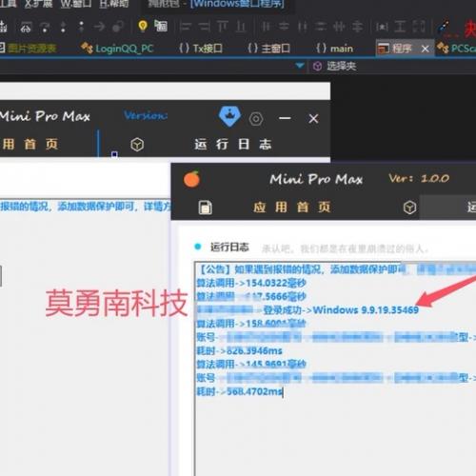Click the make same size toolbar icon
This screenshot has width=476, height=476.
tap(419, 27)
